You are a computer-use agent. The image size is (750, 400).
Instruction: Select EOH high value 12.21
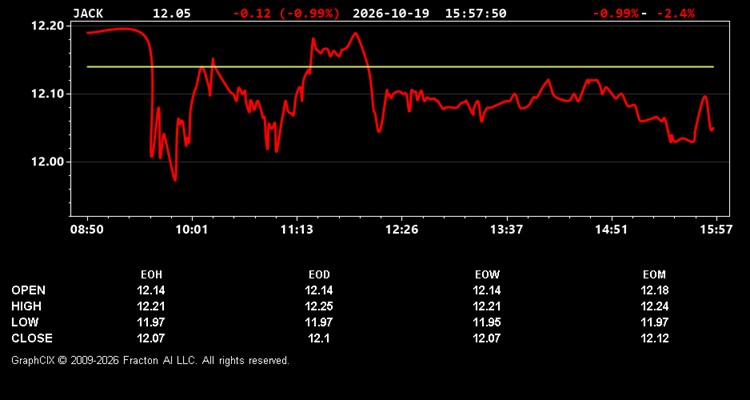151,306
